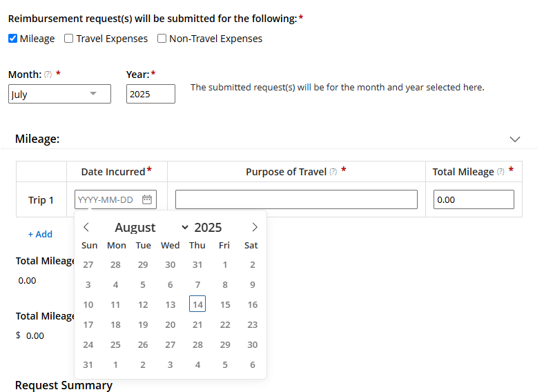Uncheck the Mileage checkbox
544x392 pixels.
coord(12,39)
